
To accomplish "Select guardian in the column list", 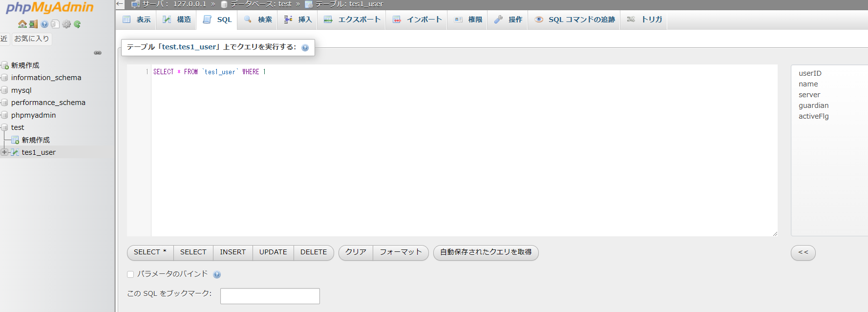I will [813, 105].
